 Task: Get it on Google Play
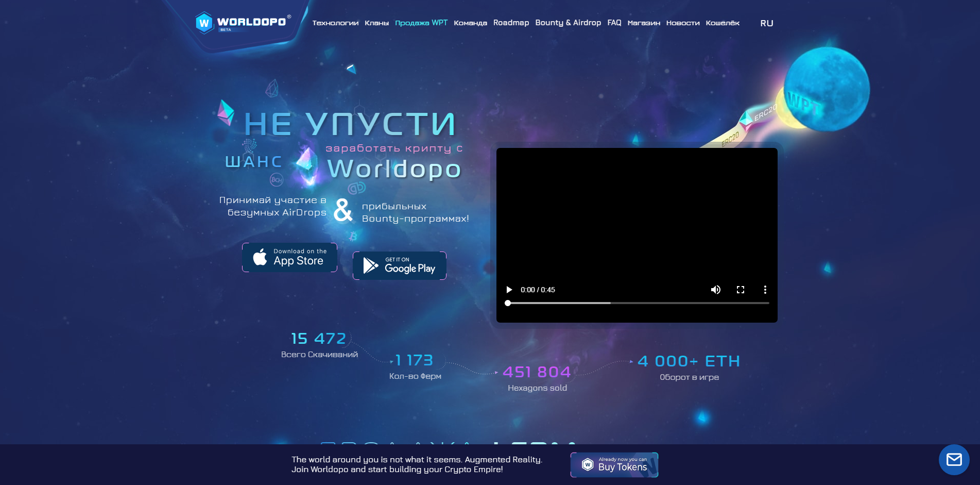(400, 265)
